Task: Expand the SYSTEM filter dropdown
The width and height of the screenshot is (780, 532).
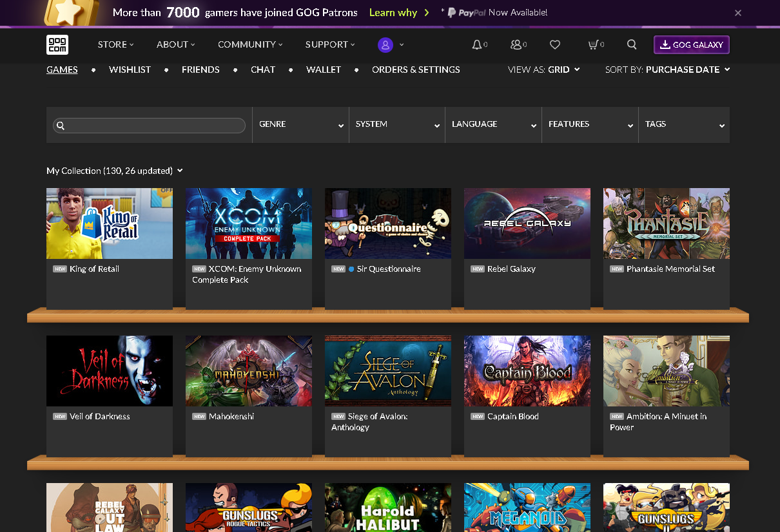Action: pyautogui.click(x=397, y=124)
